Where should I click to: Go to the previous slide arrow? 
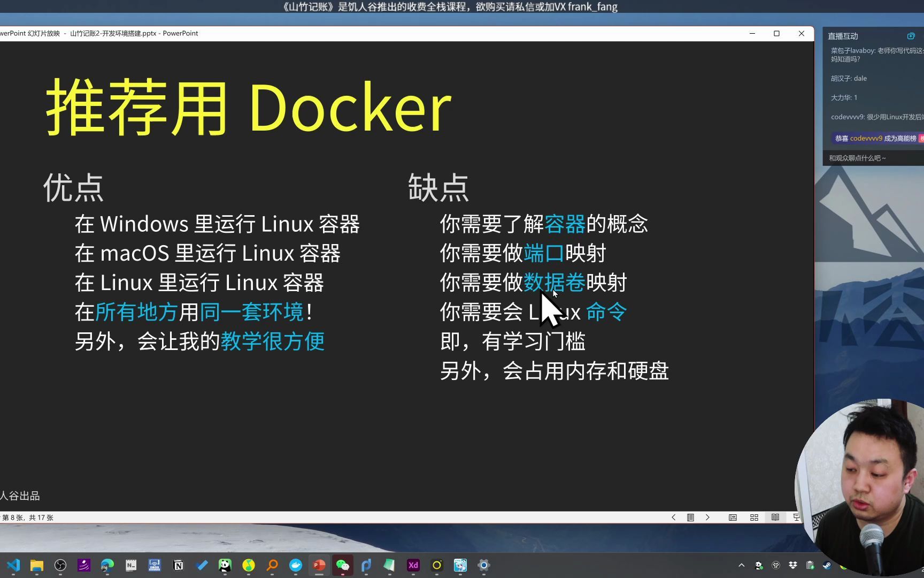pos(674,518)
